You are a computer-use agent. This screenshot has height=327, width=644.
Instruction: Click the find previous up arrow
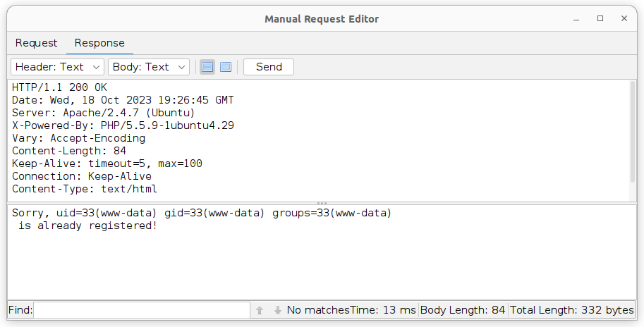pyautogui.click(x=260, y=310)
